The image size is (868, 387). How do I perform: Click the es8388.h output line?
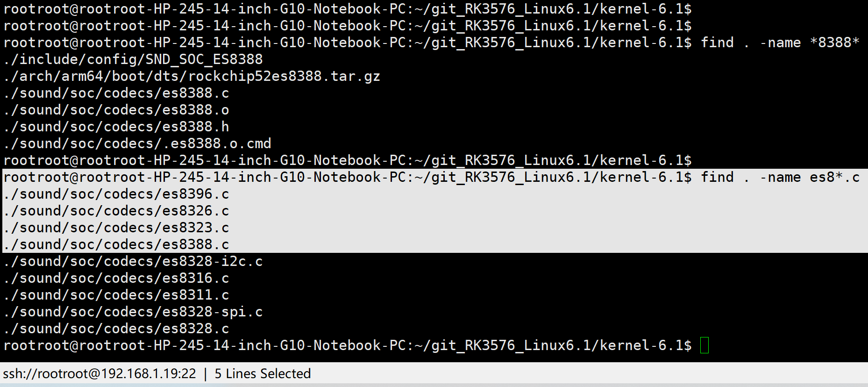(x=116, y=127)
